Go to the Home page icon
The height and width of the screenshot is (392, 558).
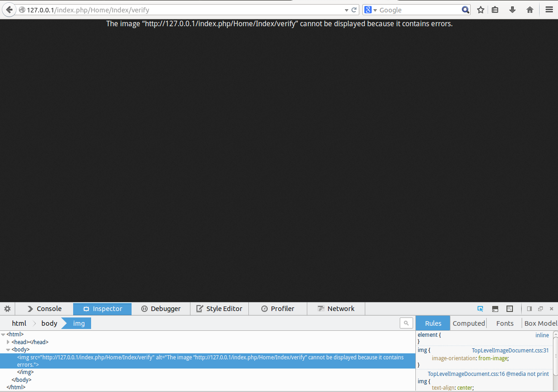pos(530,10)
